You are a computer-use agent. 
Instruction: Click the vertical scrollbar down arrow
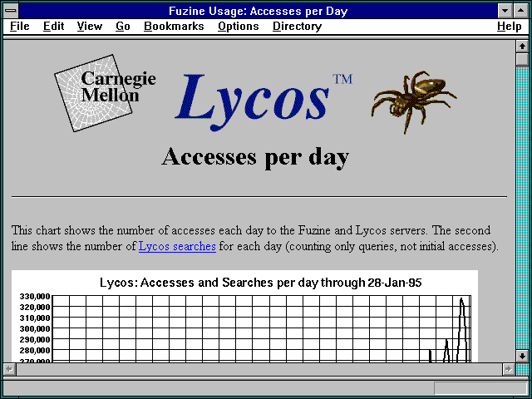[x=522, y=356]
